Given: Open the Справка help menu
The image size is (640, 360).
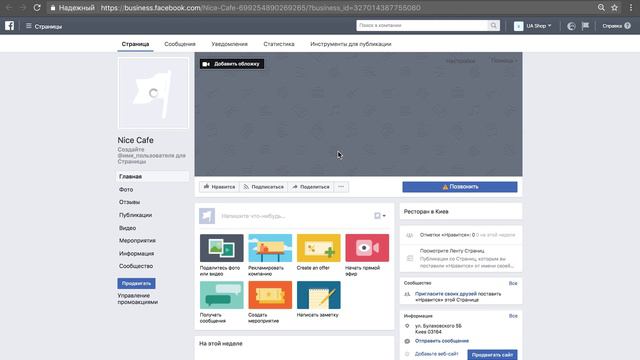Looking at the screenshot, I should tap(616, 26).
